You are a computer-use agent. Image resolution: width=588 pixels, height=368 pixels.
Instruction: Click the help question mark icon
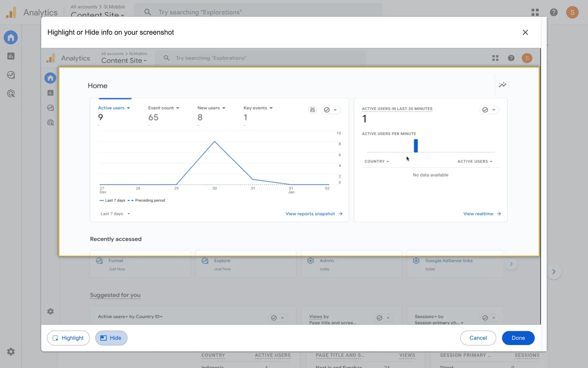click(553, 12)
